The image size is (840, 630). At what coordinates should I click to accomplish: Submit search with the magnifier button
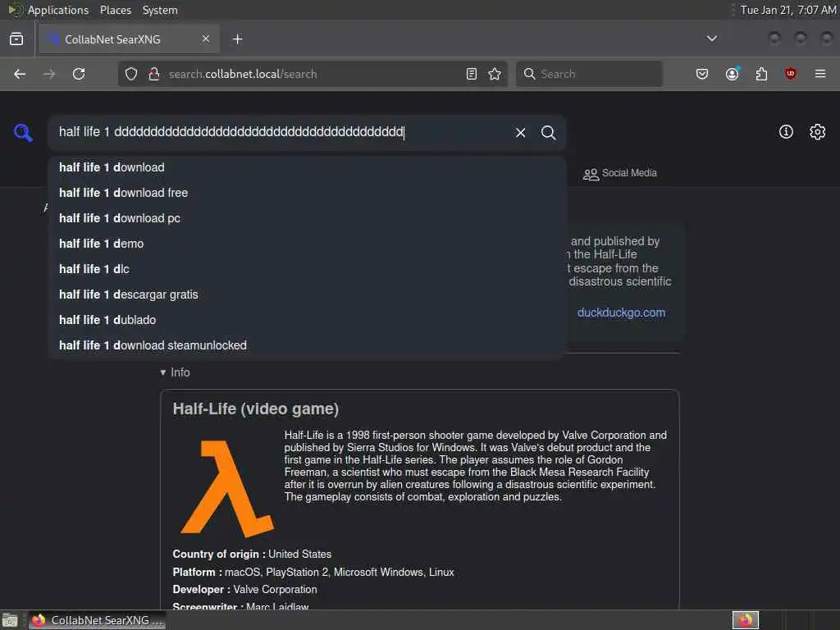click(x=548, y=132)
